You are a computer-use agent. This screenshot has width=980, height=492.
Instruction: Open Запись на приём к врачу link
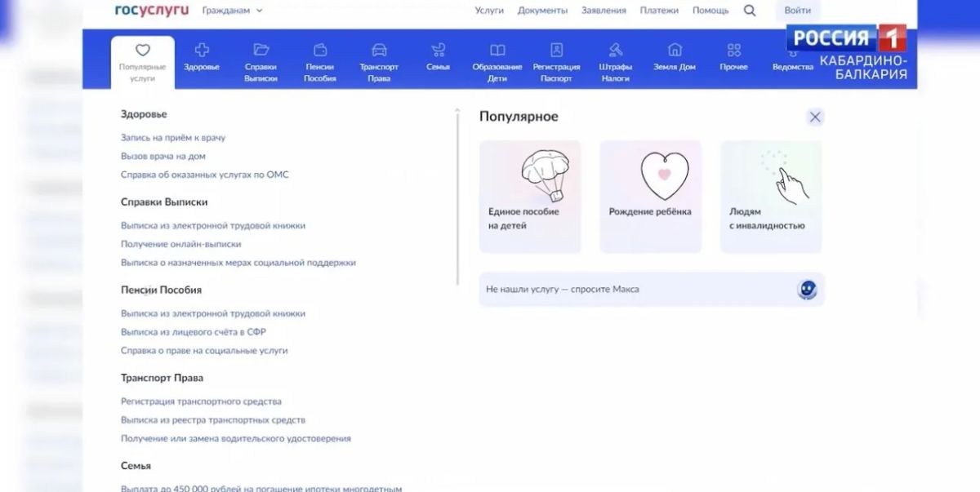[x=173, y=138]
